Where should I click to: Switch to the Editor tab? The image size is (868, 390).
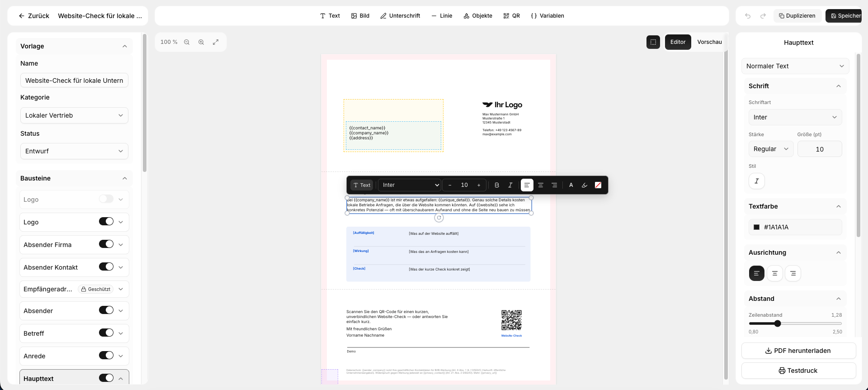678,42
